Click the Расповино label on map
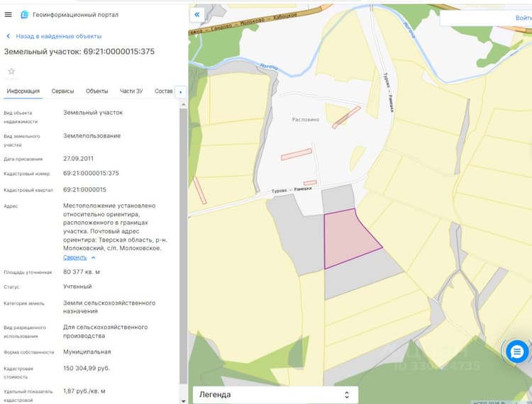 coord(305,120)
